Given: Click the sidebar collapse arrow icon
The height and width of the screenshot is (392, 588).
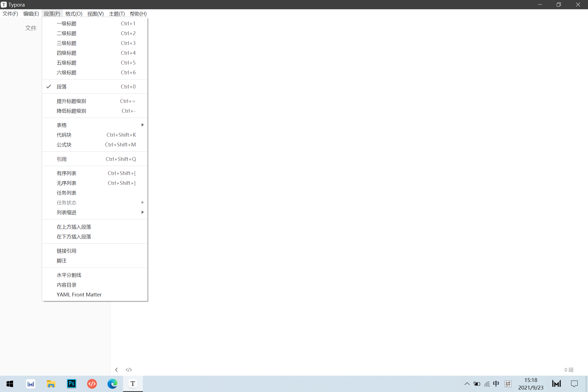Looking at the screenshot, I should point(117,370).
